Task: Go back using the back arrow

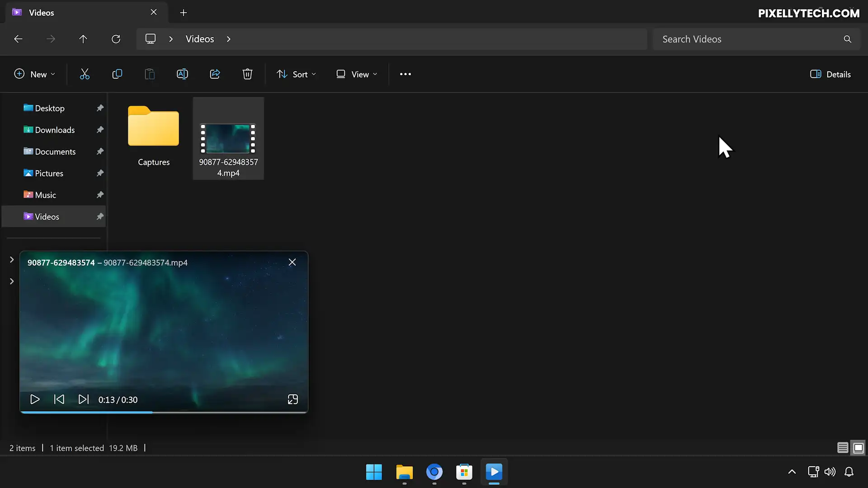Action: point(18,39)
